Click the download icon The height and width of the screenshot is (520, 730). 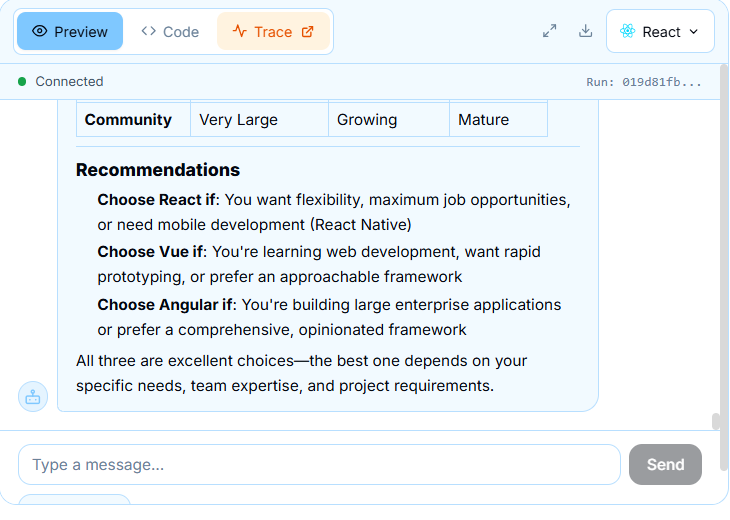coord(585,31)
